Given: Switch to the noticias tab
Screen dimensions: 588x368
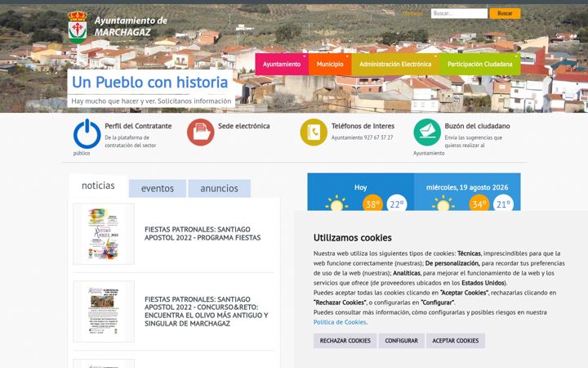Looking at the screenshot, I should tap(98, 186).
